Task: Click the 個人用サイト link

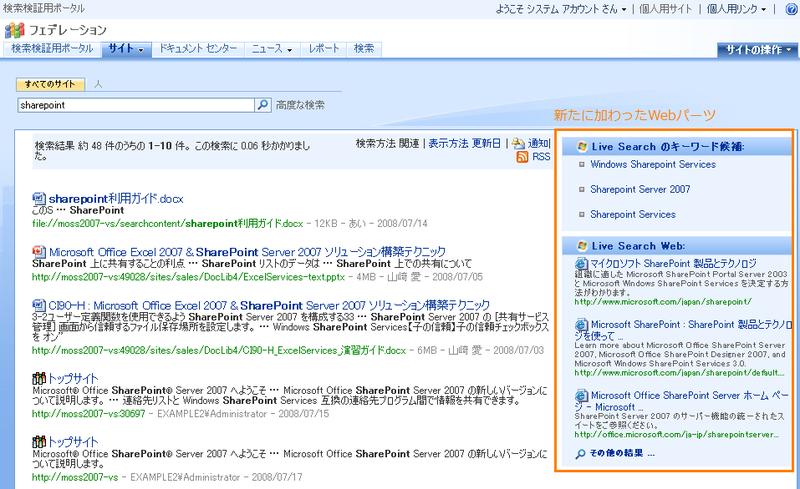Action: pyautogui.click(x=665, y=9)
